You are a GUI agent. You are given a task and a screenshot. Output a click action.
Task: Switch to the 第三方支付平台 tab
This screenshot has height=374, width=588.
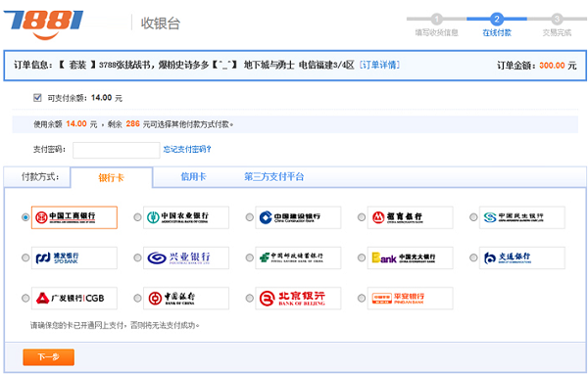(x=274, y=177)
